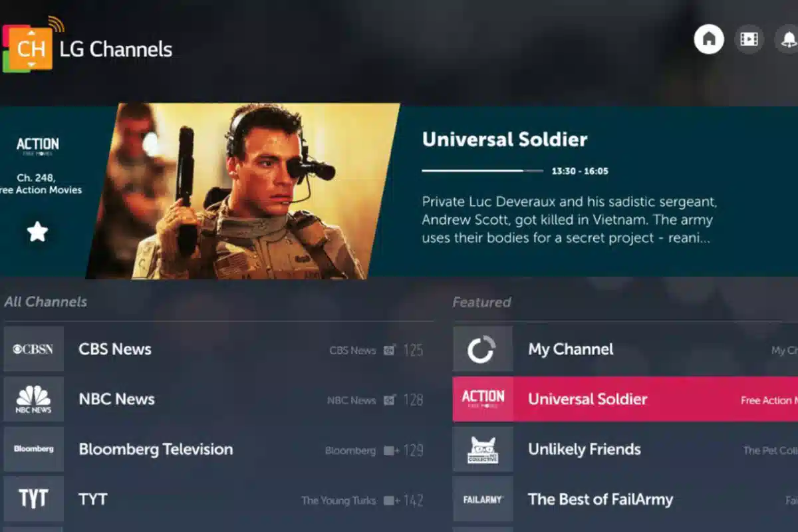Screen dimensions: 798x532
Task: Select highlighted Universal Soldier featured item
Action: coord(625,399)
